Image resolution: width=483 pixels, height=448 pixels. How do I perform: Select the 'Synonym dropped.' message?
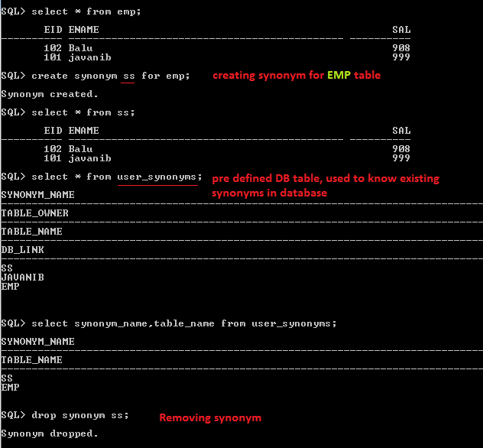[50, 433]
